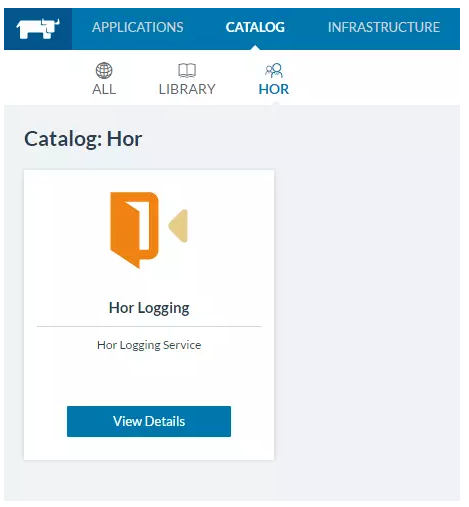Select the people icon above HOR
469x507 pixels.
(x=274, y=70)
